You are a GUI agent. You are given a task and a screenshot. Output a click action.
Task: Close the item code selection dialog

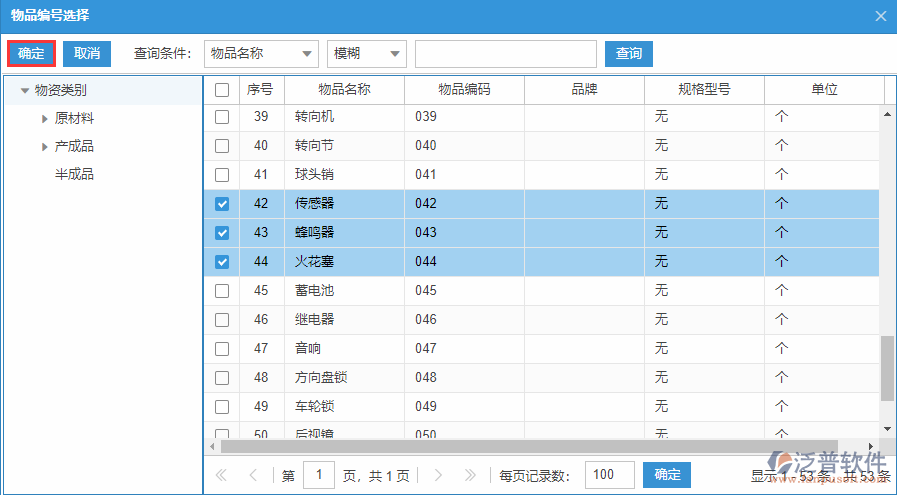[x=880, y=15]
